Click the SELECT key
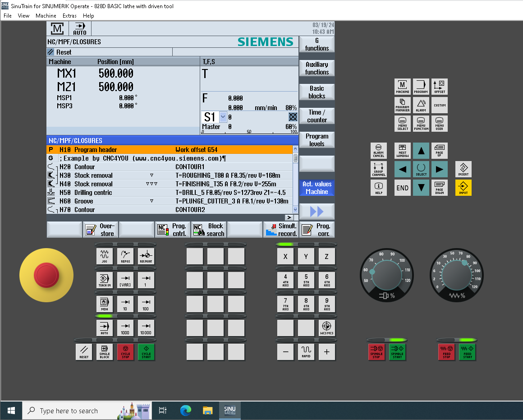The width and height of the screenshot is (523, 420). tap(421, 169)
